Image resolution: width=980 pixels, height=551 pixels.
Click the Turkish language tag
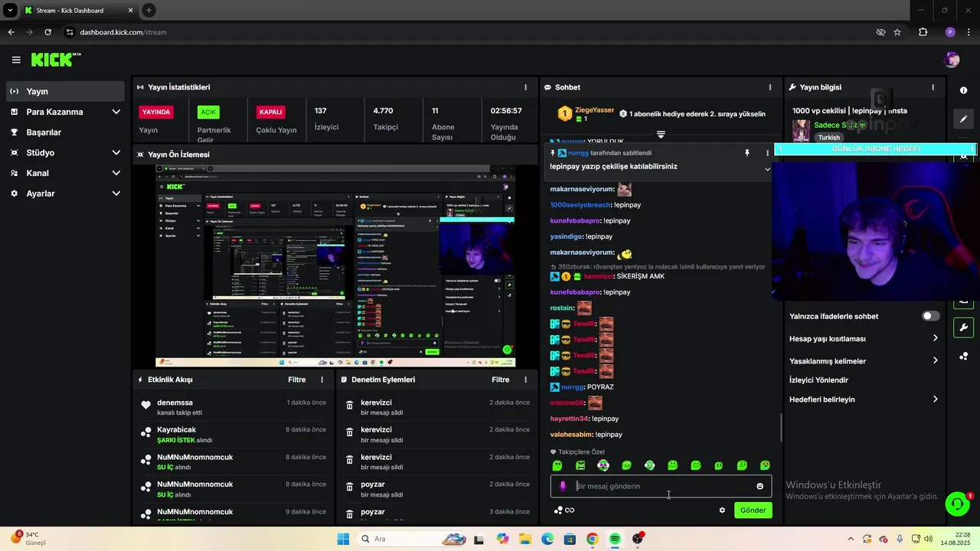tap(828, 138)
